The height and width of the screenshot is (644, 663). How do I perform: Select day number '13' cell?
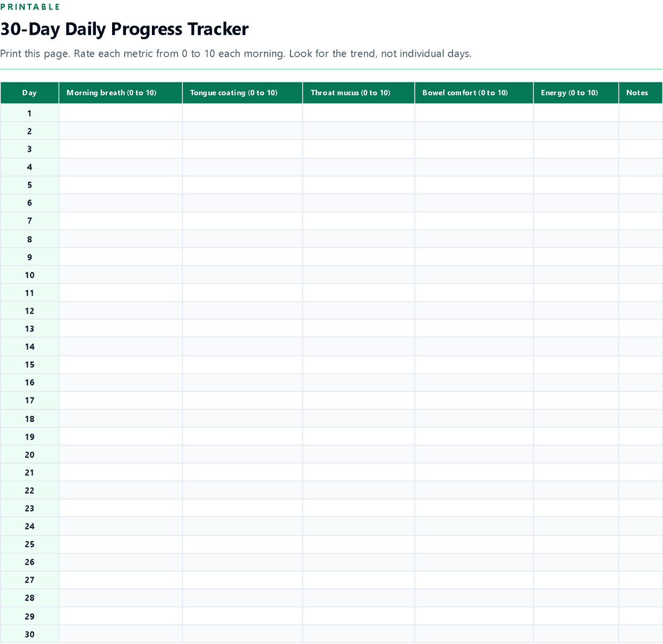coord(30,329)
